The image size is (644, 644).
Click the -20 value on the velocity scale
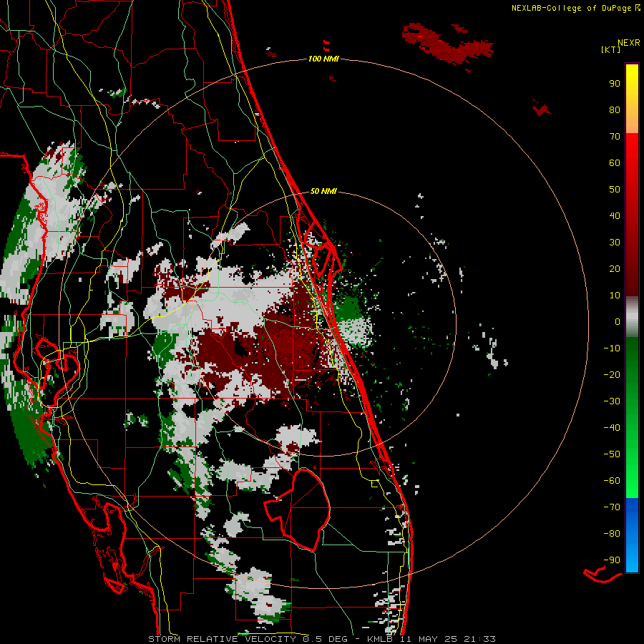click(612, 375)
